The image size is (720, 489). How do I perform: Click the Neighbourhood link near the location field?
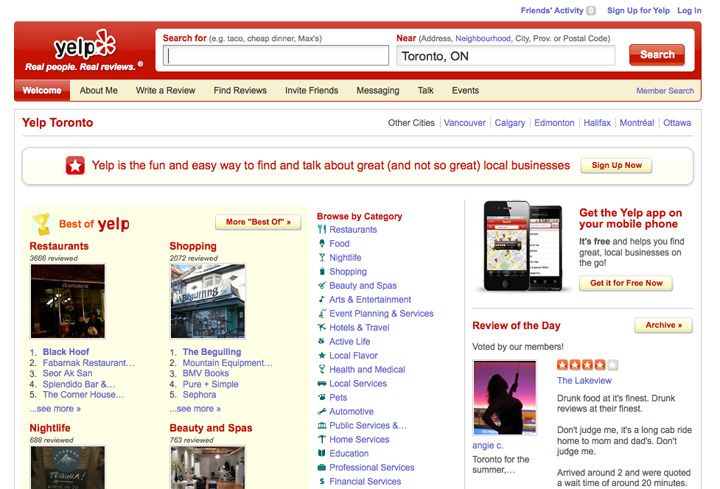point(483,39)
